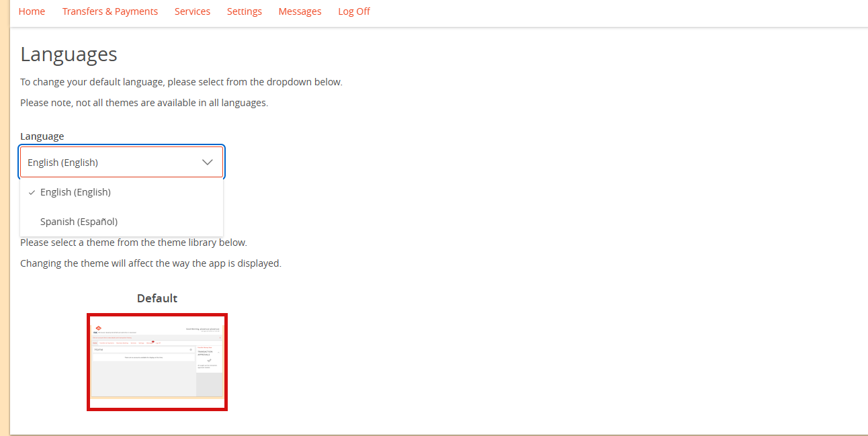The height and width of the screenshot is (436, 868).
Task: Click the checkmark beside English (English)
Action: 32,192
